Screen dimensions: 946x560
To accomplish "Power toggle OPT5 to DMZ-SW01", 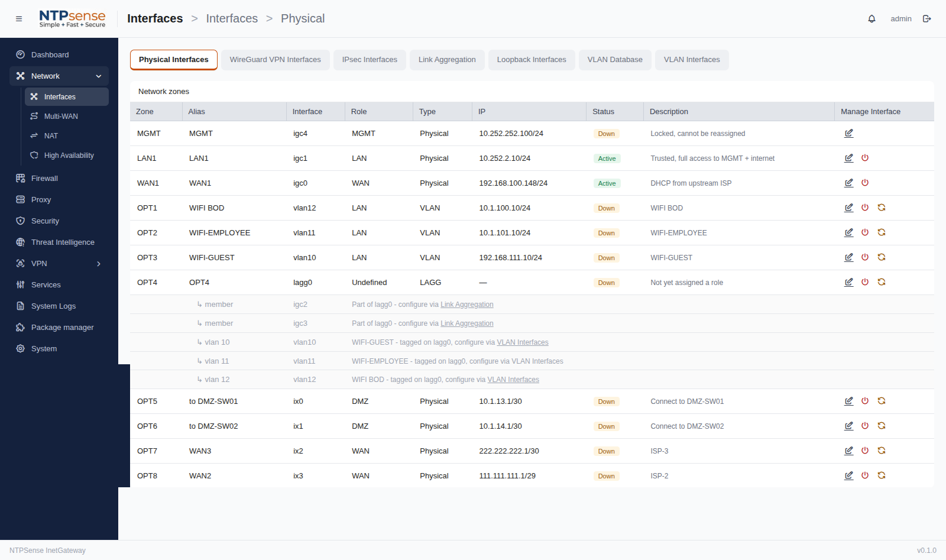I will tap(865, 402).
